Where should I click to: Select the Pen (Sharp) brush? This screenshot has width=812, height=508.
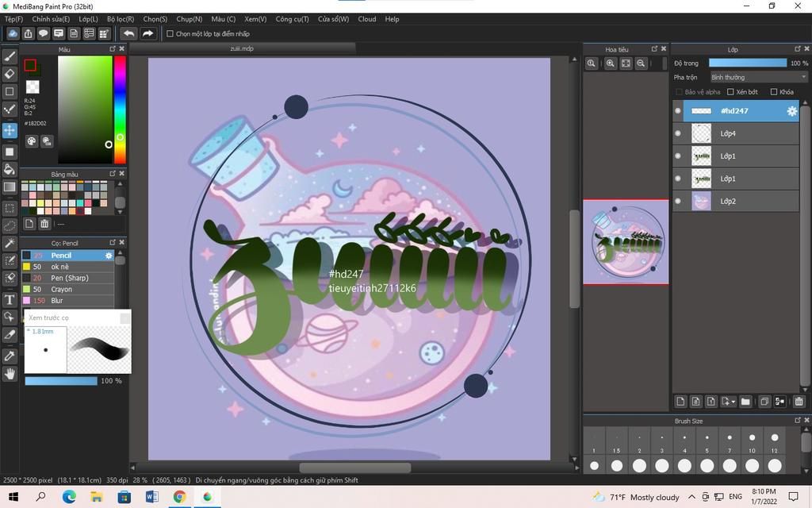point(68,278)
